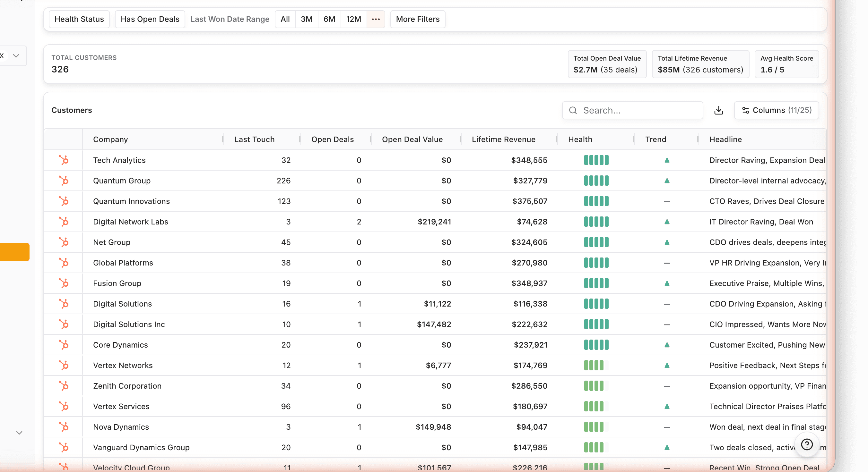This screenshot has height=472, width=868.
Task: Sort by the Lifetime Revenue column header
Action: [503, 139]
